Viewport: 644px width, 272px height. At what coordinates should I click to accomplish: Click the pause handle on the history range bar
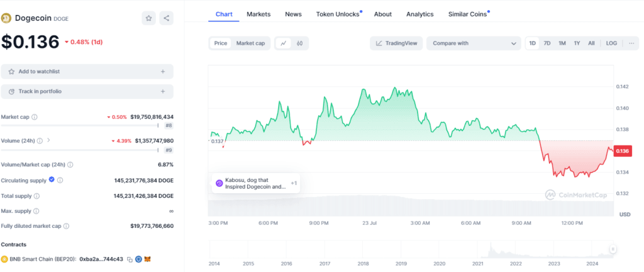pos(613,249)
